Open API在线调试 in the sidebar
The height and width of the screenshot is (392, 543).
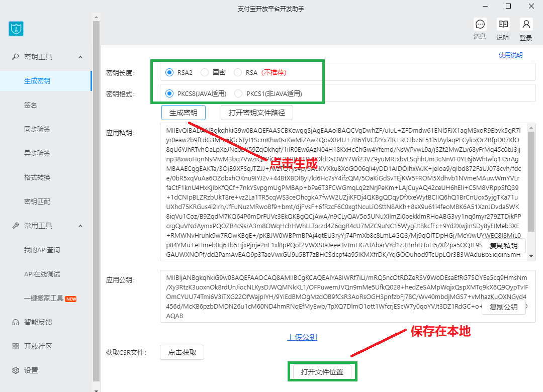[x=42, y=274]
